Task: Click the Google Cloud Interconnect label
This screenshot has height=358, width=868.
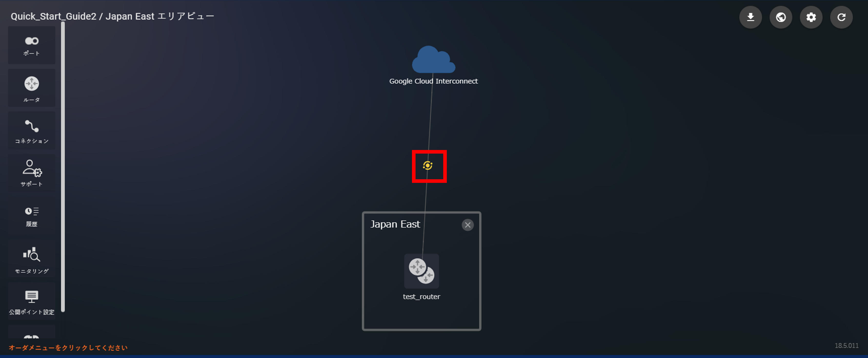Action: pyautogui.click(x=433, y=81)
